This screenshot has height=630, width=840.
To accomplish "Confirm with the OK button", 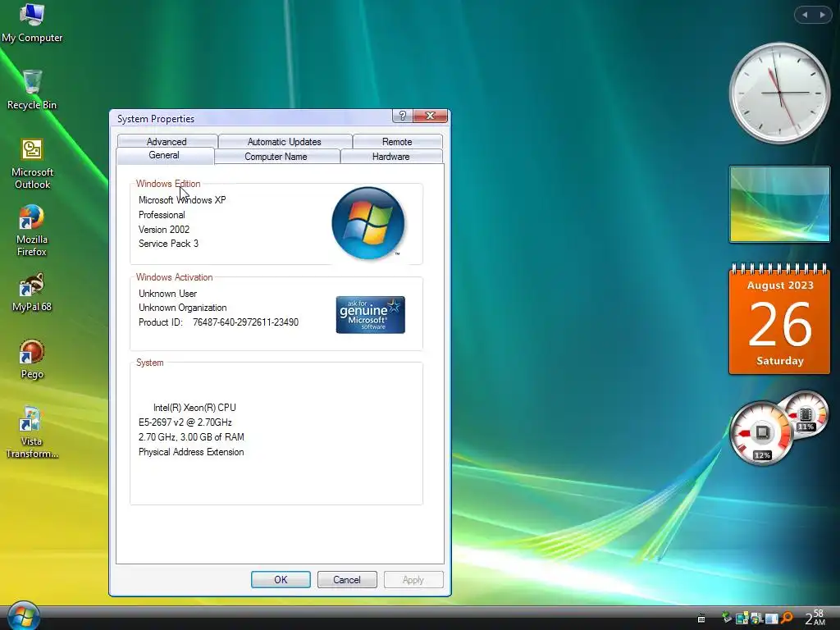I will click(x=281, y=580).
